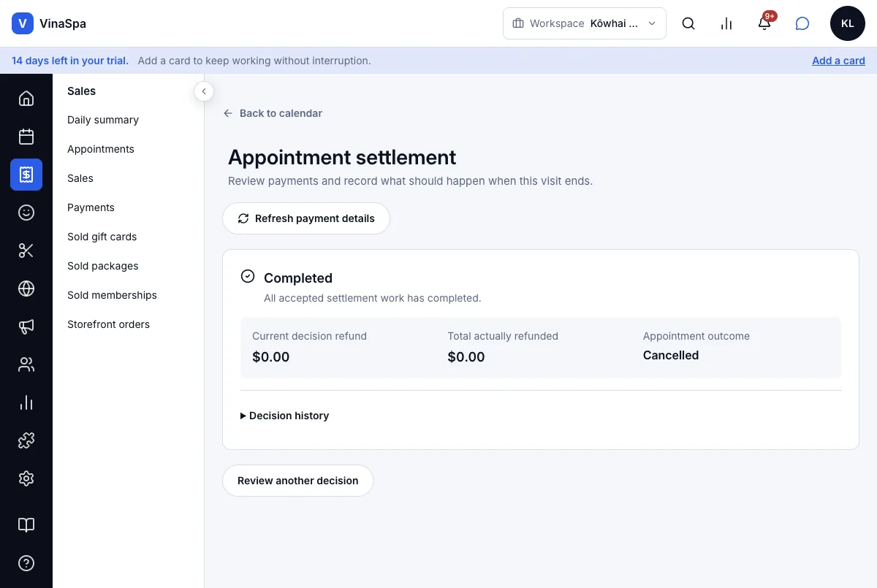This screenshot has height=588, width=877.
Task: Click the Current decision refund label
Action: click(310, 336)
